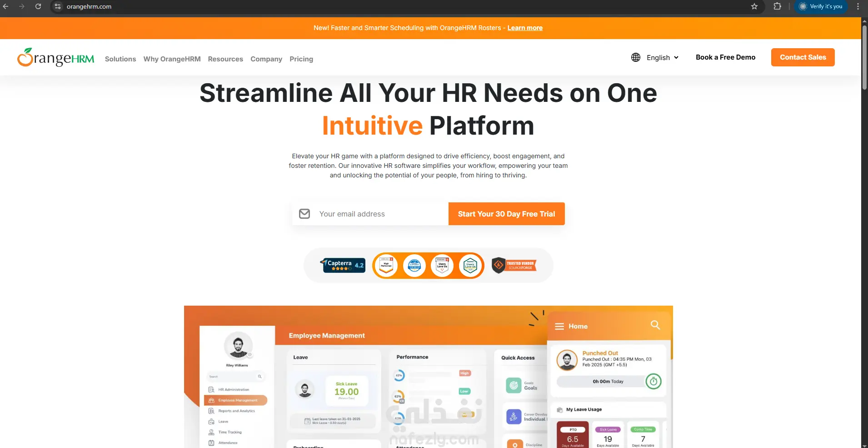Open the Chrome three-dot menu
868x448 pixels.
858,6
